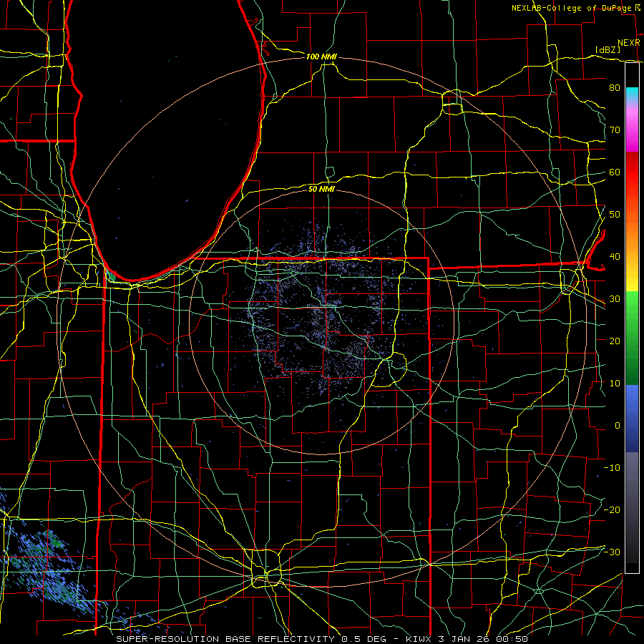This screenshot has width=644, height=644.
Task: Click the 60 value on the dBZ scale
Action: coord(615,172)
